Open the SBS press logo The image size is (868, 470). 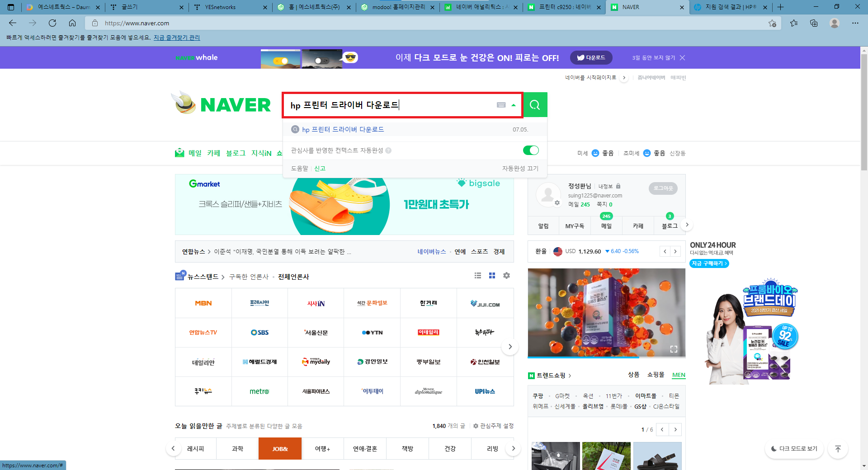coord(259,333)
